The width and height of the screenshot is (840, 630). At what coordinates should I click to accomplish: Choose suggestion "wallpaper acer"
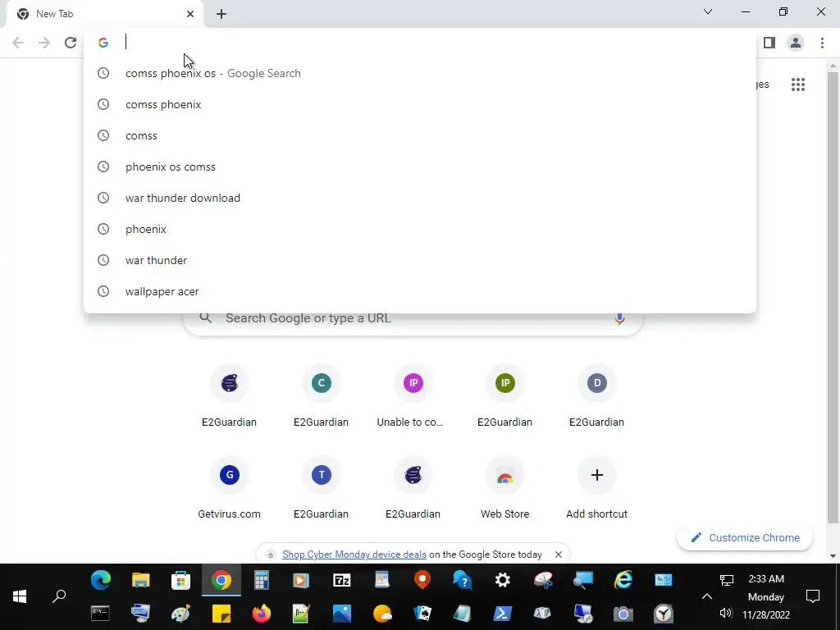420,291
